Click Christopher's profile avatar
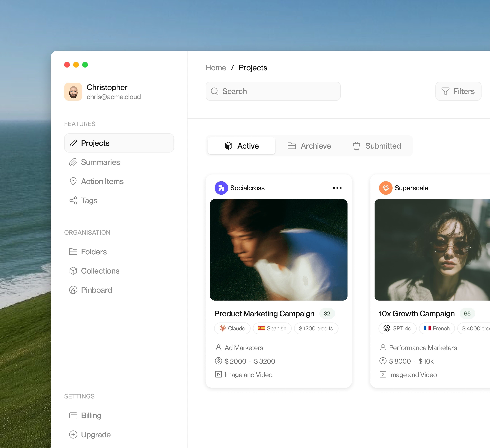Viewport: 490px width, 448px height. tap(73, 92)
